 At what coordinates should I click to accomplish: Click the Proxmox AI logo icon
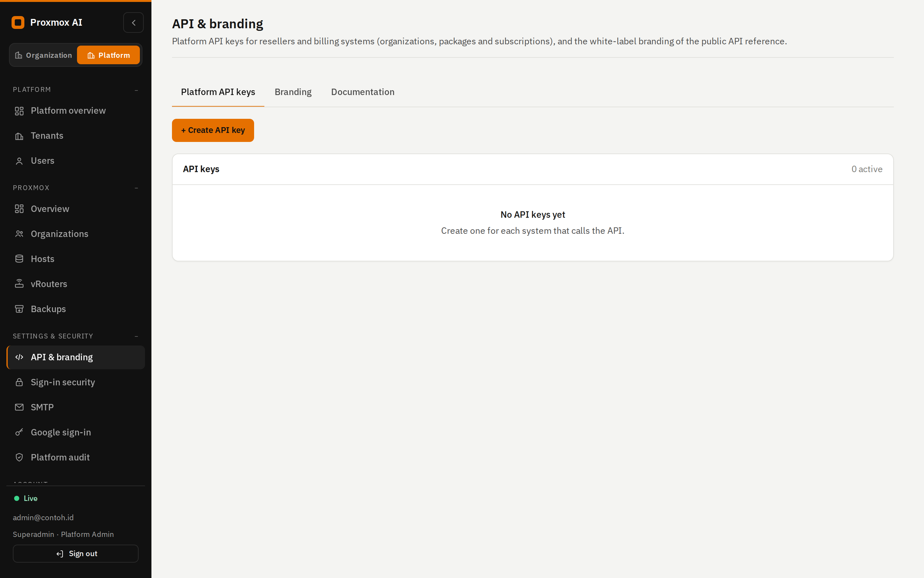pyautogui.click(x=18, y=22)
